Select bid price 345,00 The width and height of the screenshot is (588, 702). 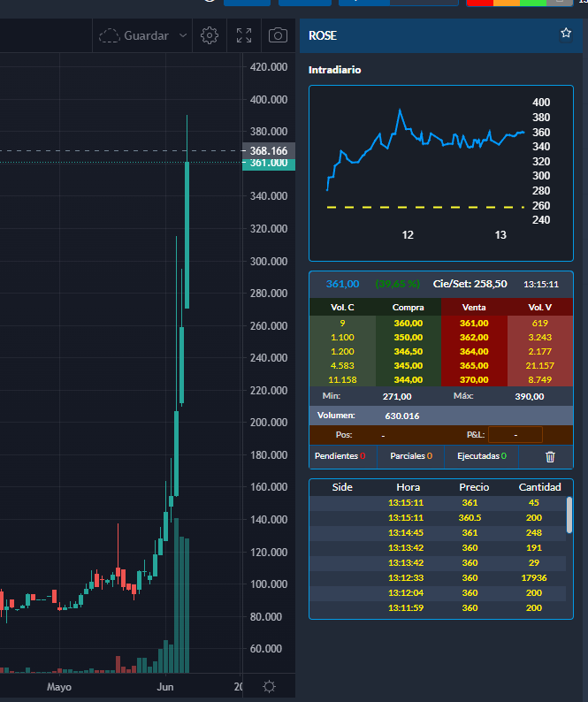pyautogui.click(x=408, y=365)
